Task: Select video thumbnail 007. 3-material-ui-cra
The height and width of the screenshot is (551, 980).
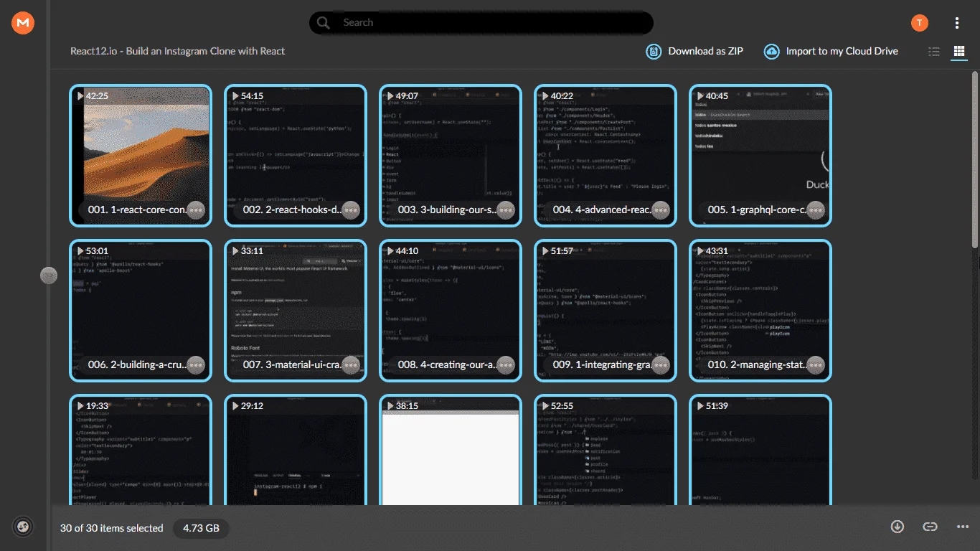Action: pos(296,311)
